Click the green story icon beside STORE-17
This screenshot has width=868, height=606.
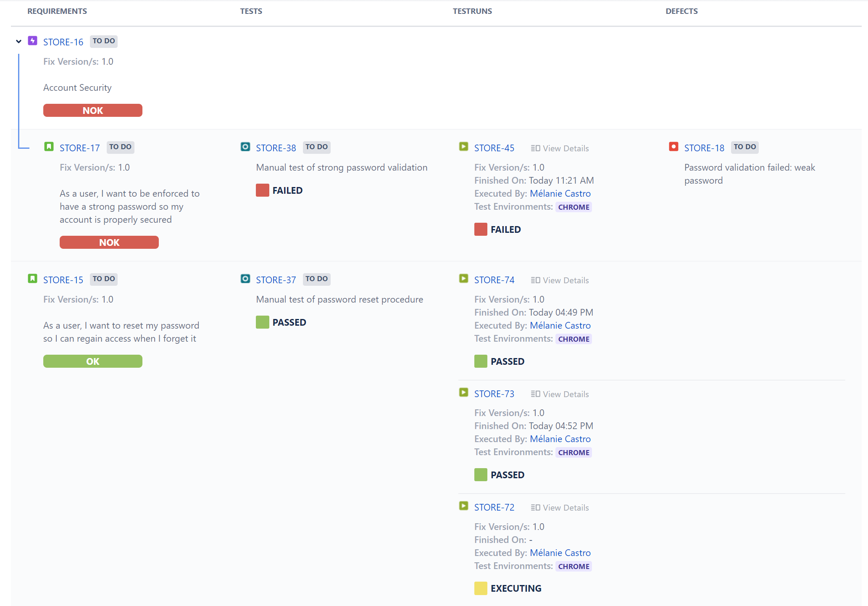coord(49,147)
